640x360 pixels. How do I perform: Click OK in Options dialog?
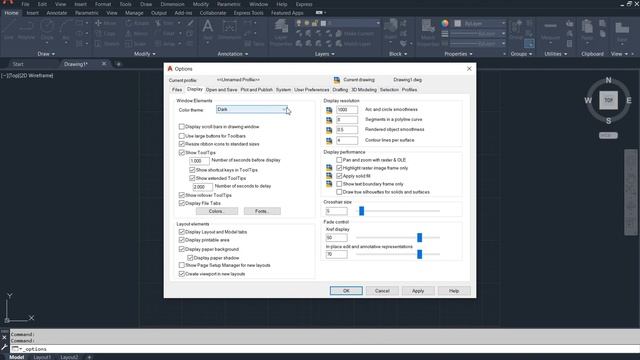point(346,291)
